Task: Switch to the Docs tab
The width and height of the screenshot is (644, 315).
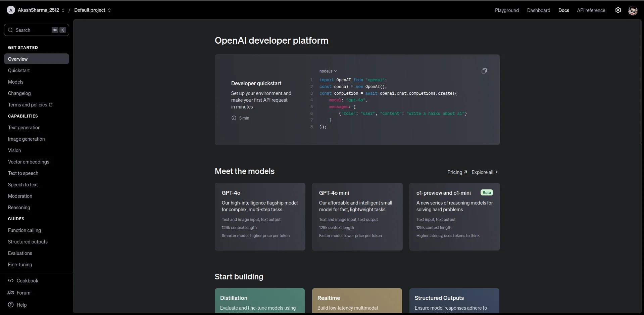Action: (563, 10)
